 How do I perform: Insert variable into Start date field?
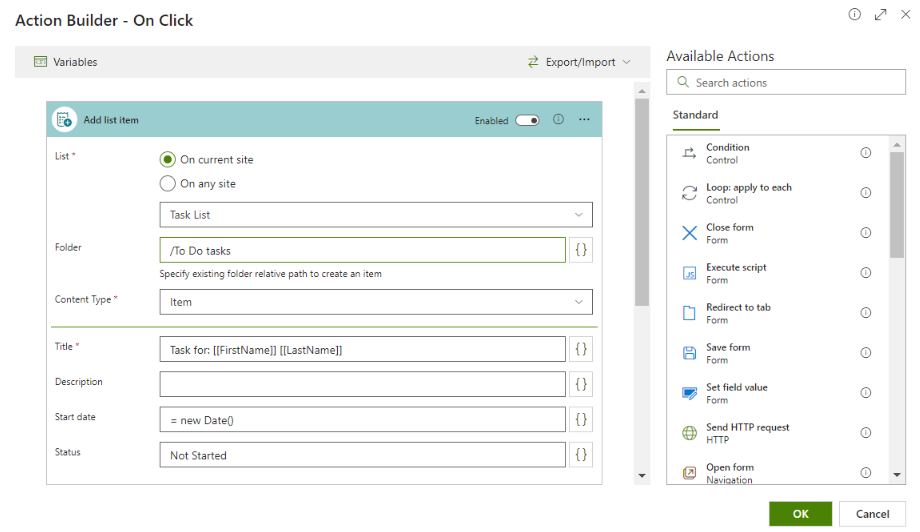pyautogui.click(x=581, y=419)
